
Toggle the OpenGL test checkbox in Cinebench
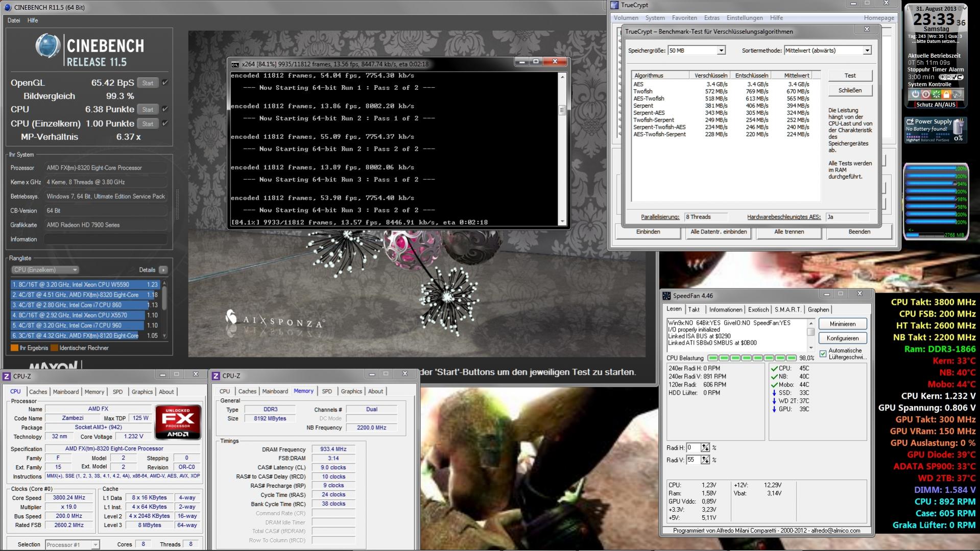point(165,83)
